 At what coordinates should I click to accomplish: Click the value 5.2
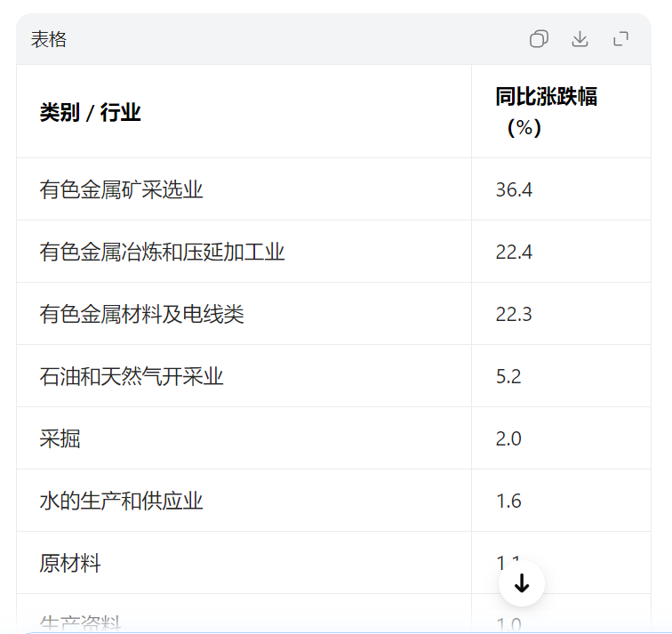pyautogui.click(x=508, y=376)
